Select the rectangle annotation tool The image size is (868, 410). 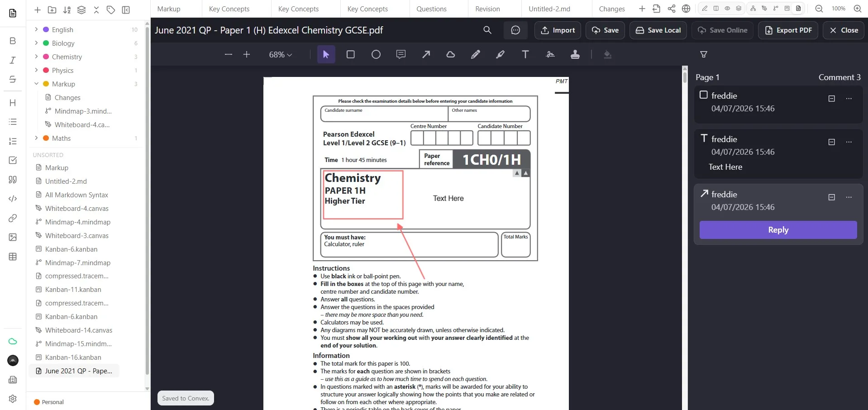pos(350,54)
